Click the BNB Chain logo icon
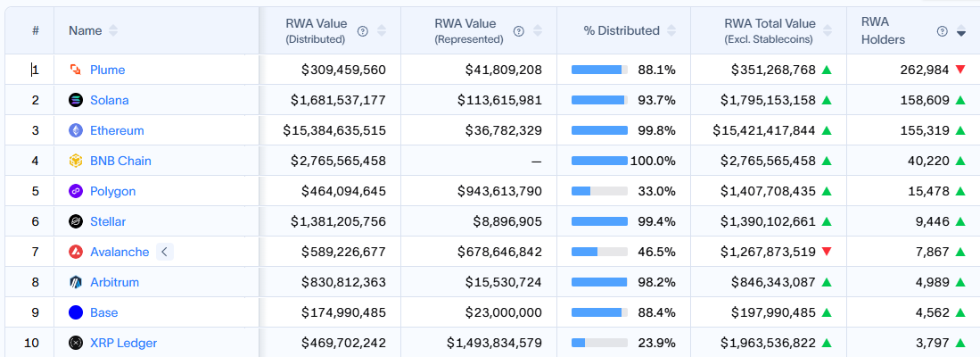This screenshot has height=357, width=980. tap(76, 161)
